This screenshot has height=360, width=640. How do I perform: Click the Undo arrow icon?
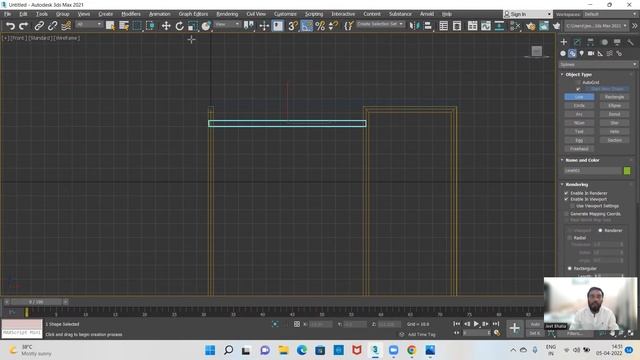coord(10,26)
